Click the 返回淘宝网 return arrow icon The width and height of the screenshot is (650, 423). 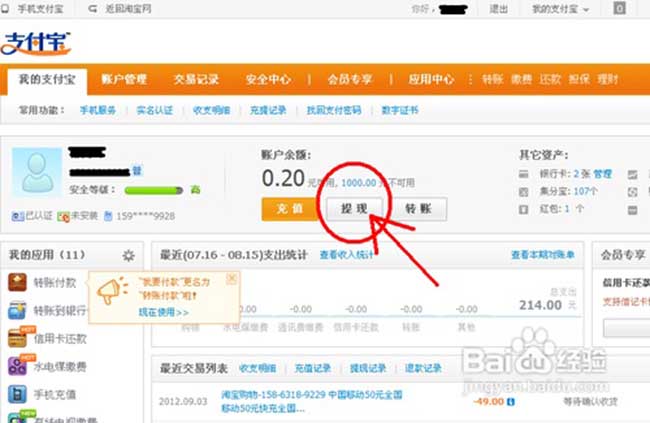pyautogui.click(x=93, y=9)
